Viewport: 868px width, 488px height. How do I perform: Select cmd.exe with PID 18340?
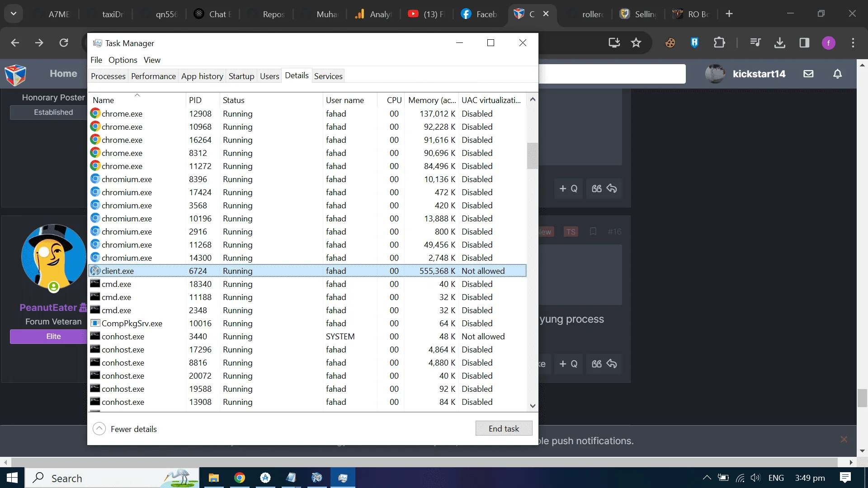tap(307, 284)
